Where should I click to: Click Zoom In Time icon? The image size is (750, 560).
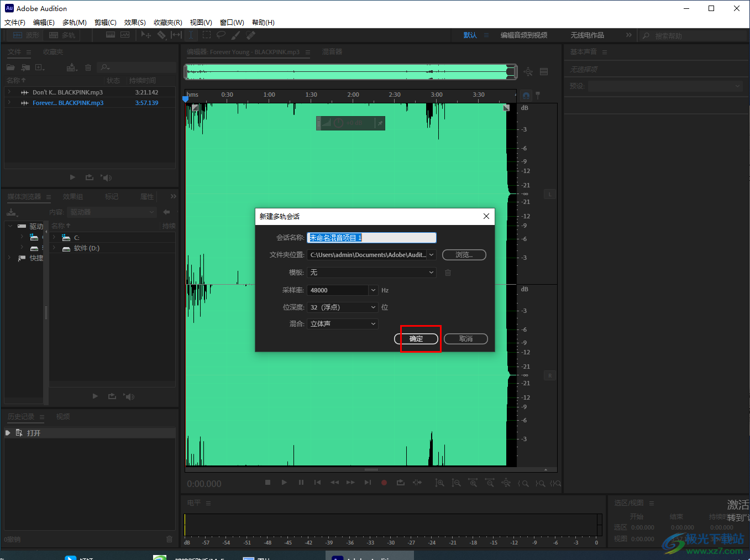pos(473,483)
